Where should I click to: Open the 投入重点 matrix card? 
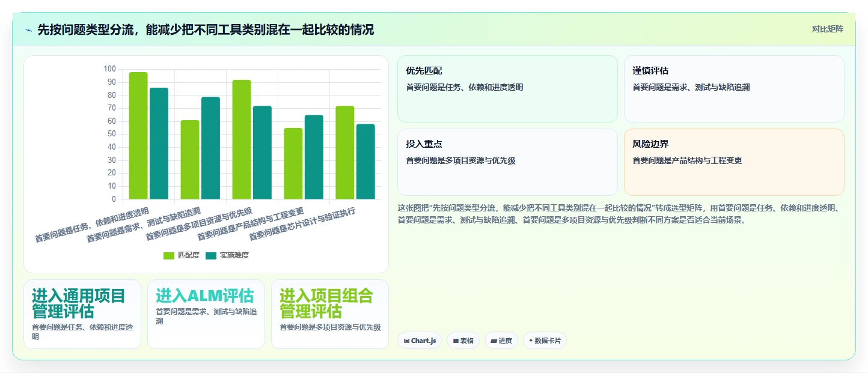point(507,162)
